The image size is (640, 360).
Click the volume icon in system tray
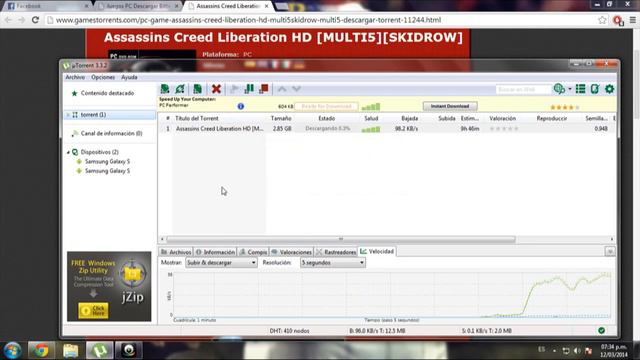[577, 351]
